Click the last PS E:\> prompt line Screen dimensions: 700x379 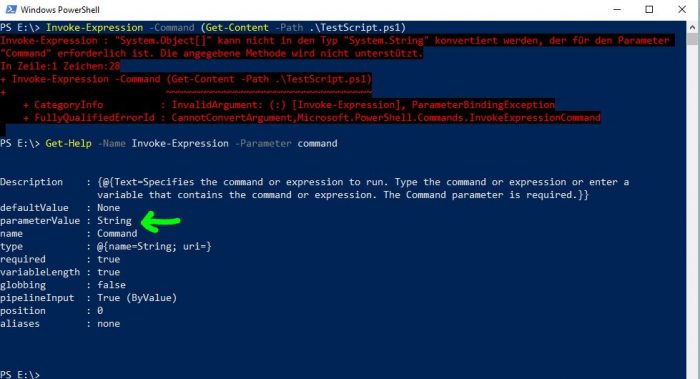tap(20, 374)
